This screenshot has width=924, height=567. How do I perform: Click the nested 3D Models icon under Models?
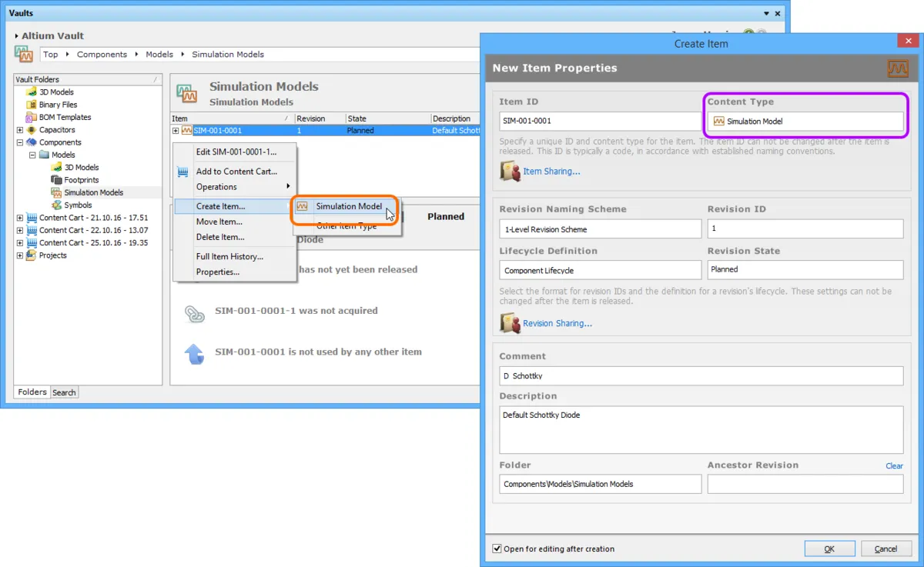[57, 168]
